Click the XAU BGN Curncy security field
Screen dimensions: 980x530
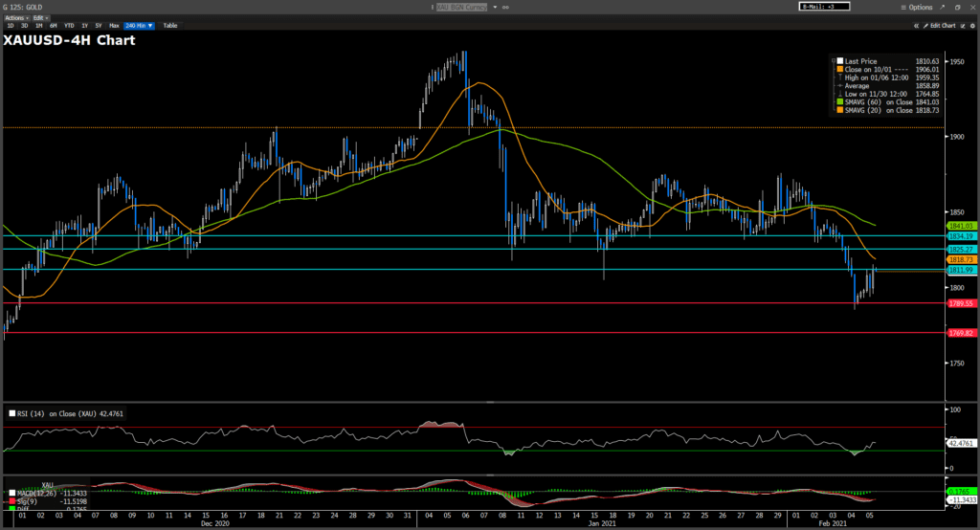coord(462,8)
